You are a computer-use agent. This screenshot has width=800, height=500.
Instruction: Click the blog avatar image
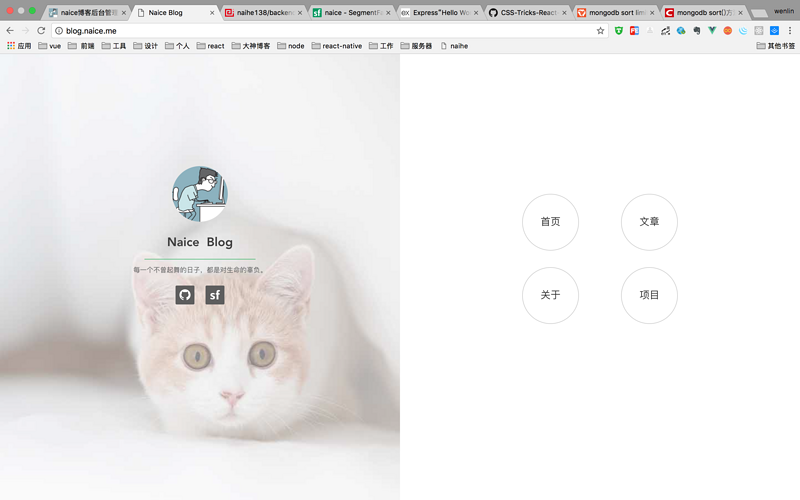click(199, 194)
